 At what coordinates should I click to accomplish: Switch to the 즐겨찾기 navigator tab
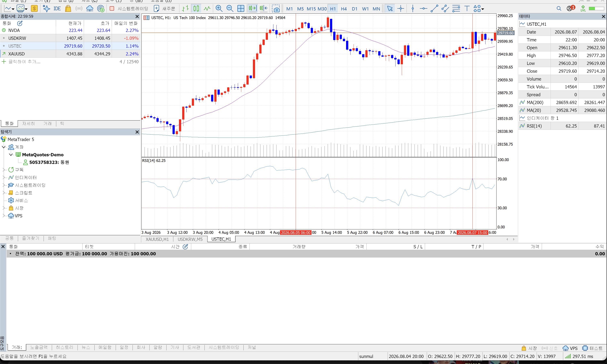click(31, 238)
